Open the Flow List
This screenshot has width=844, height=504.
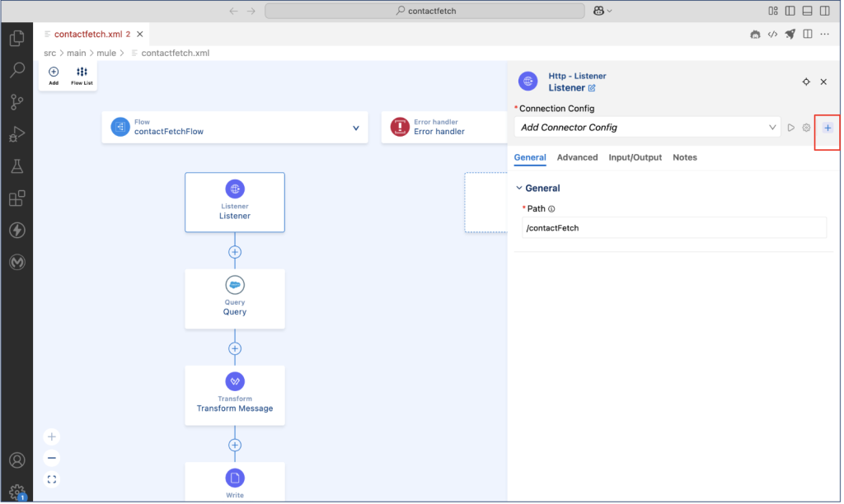pos(82,75)
